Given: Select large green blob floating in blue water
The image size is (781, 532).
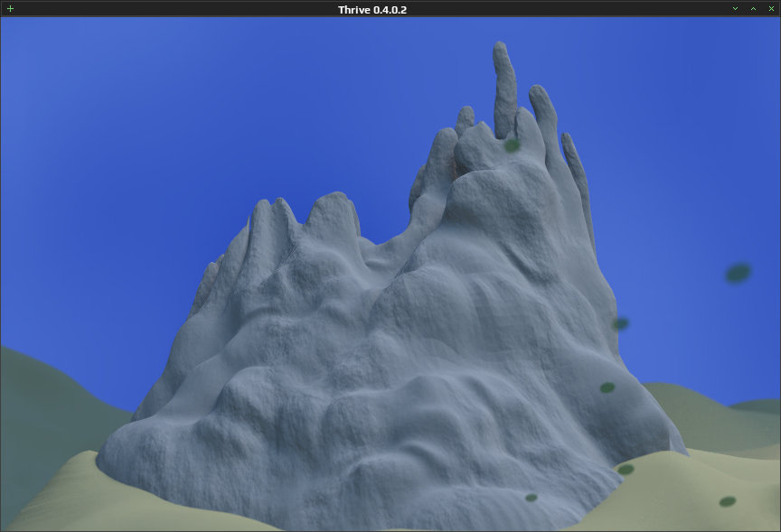Looking at the screenshot, I should (739, 273).
